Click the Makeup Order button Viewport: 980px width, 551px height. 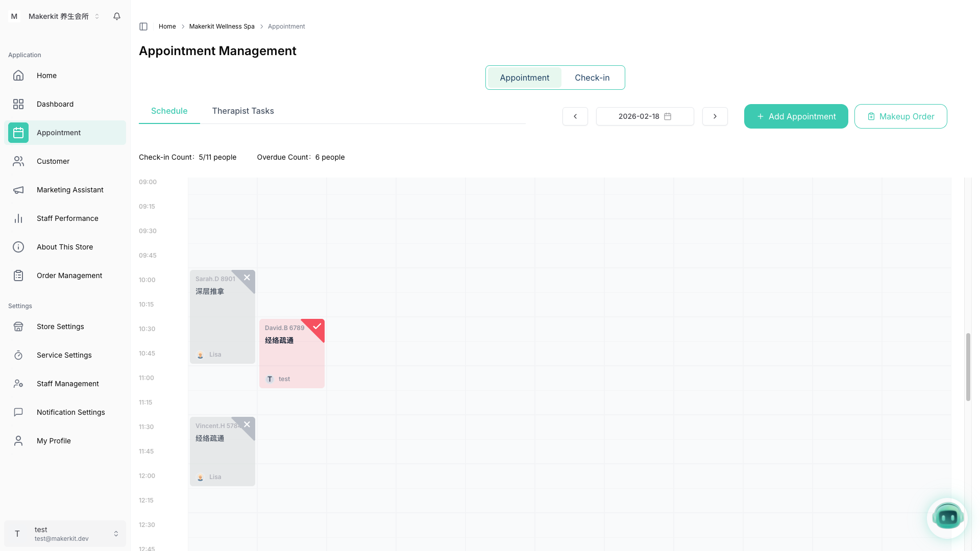900,116
